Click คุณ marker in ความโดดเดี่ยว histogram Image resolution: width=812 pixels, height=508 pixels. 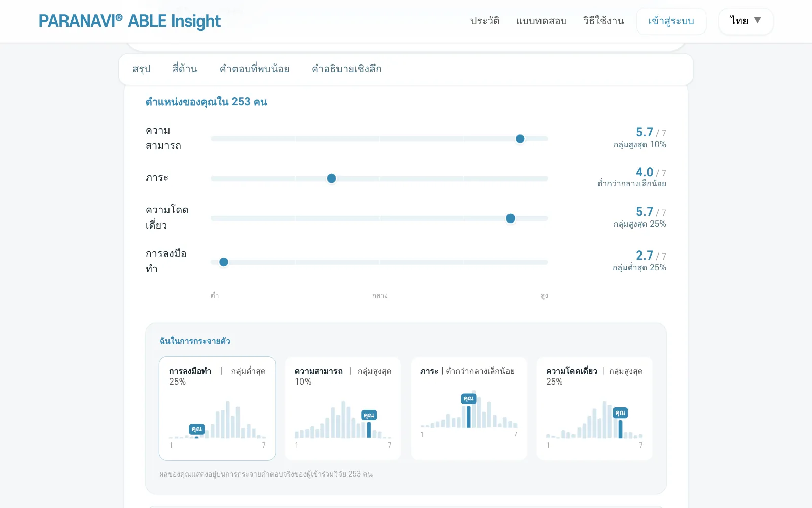click(620, 412)
